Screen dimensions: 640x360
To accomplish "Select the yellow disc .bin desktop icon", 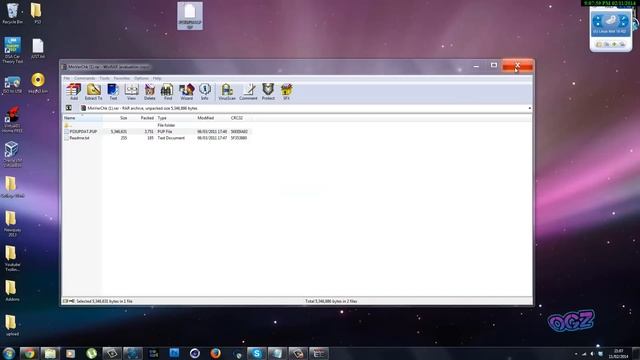I will (38, 83).
